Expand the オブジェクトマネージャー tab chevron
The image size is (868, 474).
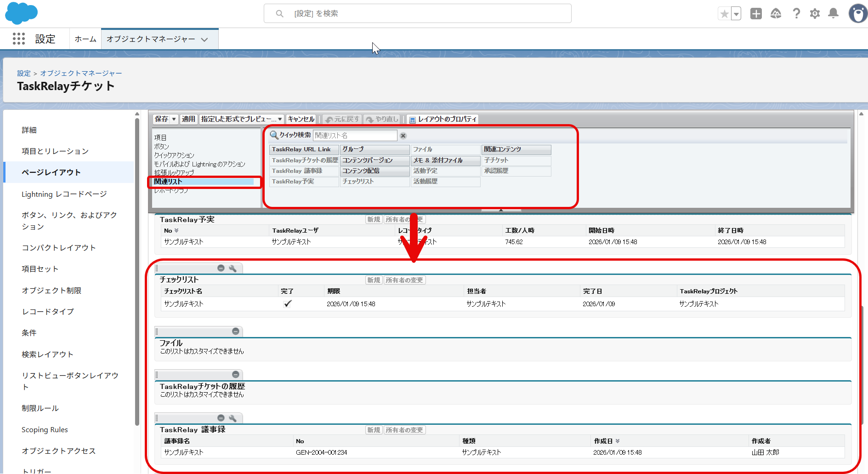[204, 40]
